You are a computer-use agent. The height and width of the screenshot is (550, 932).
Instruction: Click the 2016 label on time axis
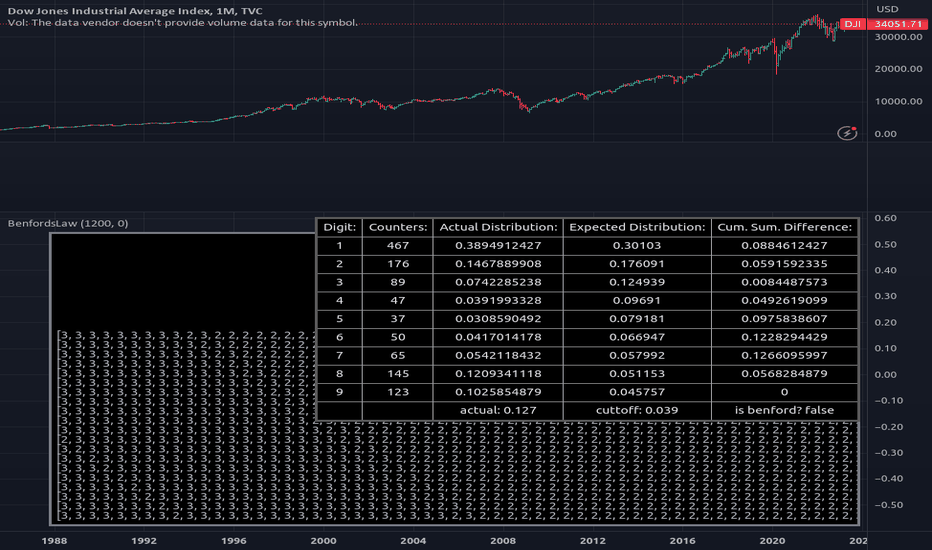[x=682, y=541]
